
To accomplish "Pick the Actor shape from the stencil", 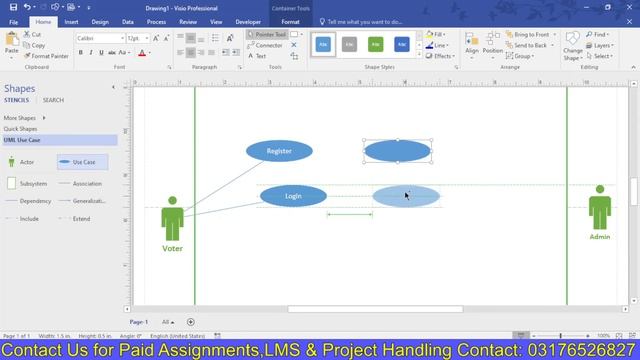I will point(22,162).
